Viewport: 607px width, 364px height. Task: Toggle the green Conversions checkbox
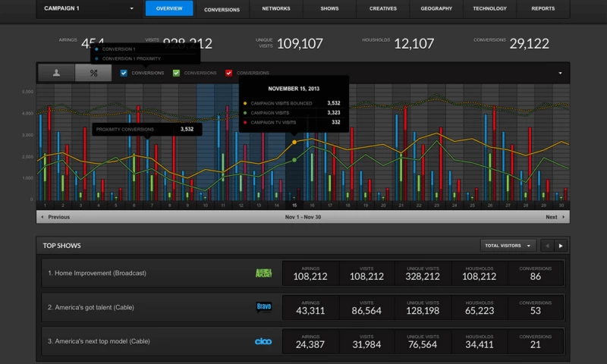coord(176,73)
